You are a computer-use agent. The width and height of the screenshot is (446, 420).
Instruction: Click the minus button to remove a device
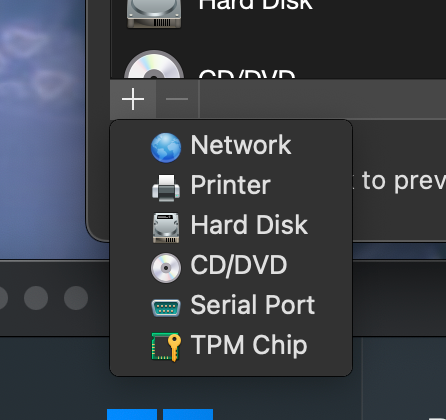(177, 99)
